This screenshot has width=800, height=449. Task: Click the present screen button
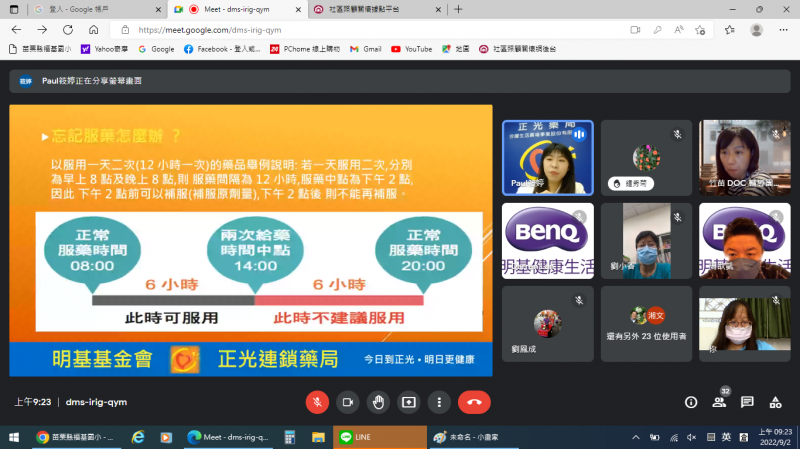point(409,402)
